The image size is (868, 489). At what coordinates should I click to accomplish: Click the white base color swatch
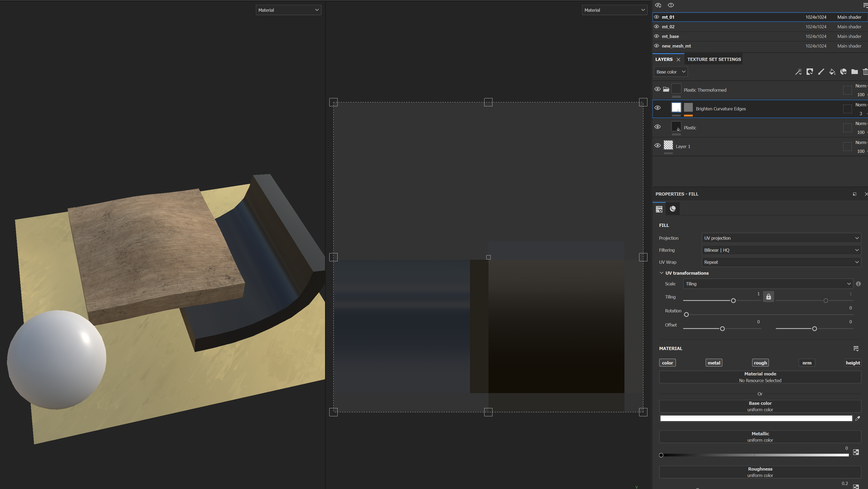pyautogui.click(x=756, y=418)
